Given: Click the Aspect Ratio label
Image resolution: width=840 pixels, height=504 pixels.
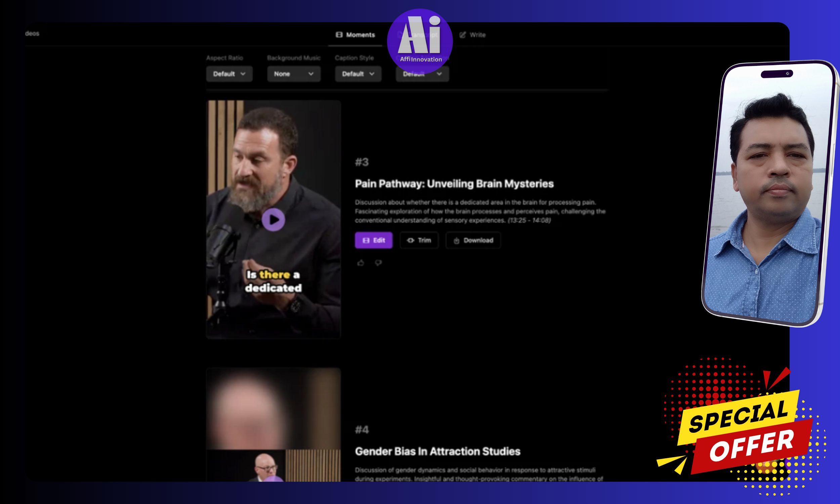Looking at the screenshot, I should tap(224, 58).
